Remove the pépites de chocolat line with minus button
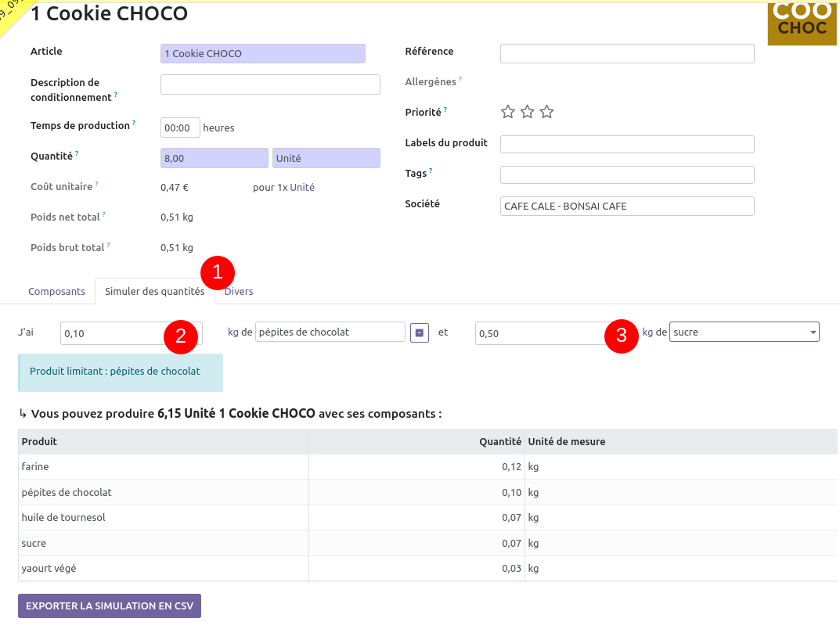 [420, 332]
